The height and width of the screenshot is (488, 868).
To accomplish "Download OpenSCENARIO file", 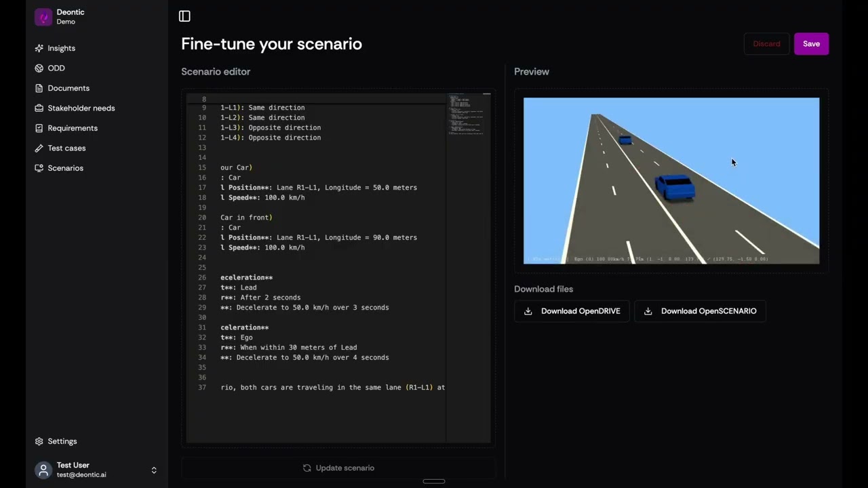I will 700,311.
